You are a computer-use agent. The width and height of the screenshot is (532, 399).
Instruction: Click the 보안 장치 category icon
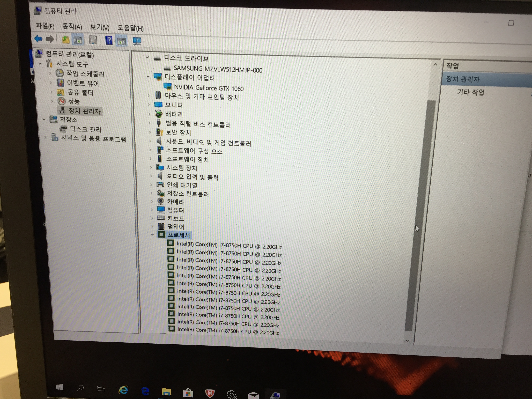159,132
